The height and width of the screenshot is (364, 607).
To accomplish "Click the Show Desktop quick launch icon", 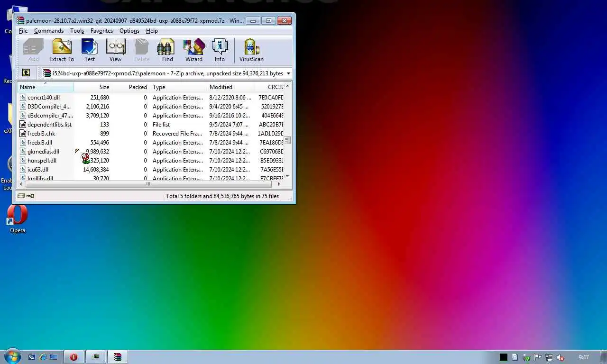I will tap(54, 357).
